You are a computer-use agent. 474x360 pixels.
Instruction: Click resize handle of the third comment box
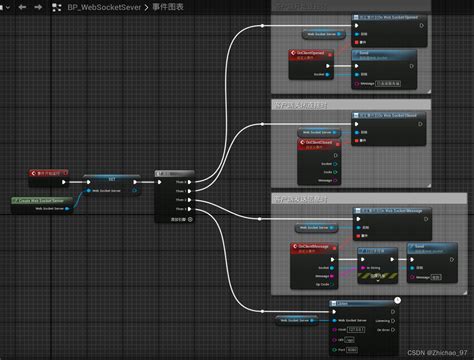465,292
